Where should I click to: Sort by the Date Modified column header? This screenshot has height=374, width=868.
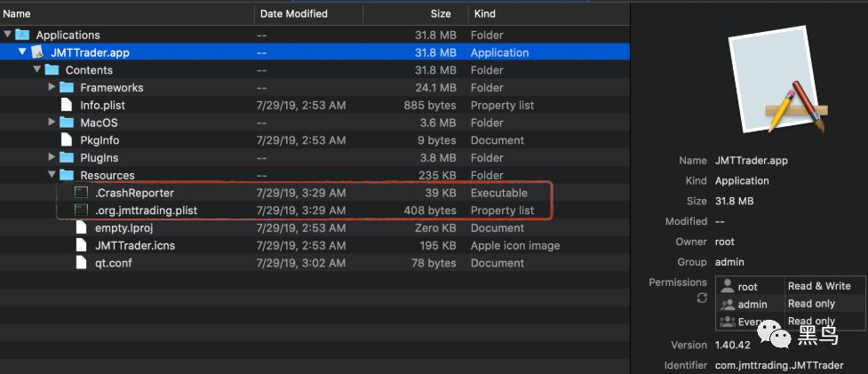click(x=308, y=14)
